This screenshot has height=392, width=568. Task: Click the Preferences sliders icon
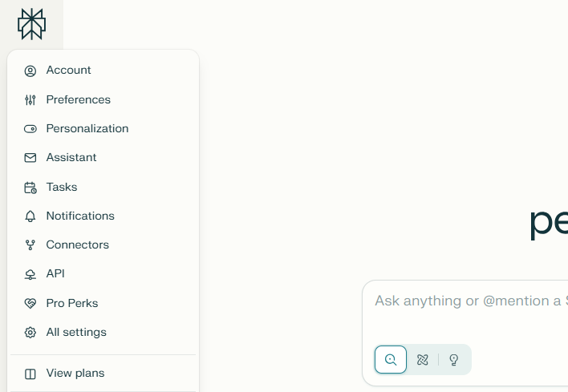click(30, 100)
